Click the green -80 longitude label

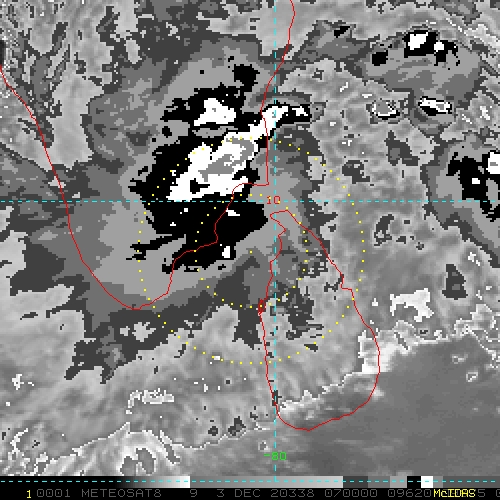pos(275,456)
